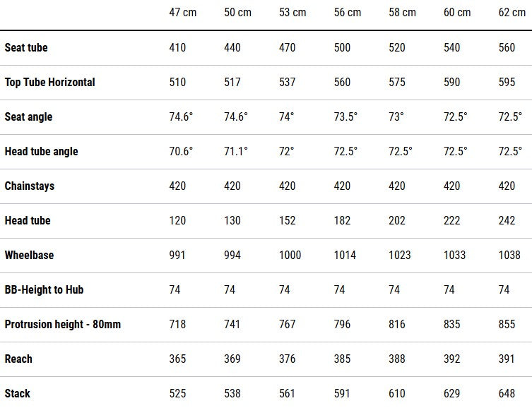The image size is (532, 408).
Task: Click the Seat angle row label
Action: tap(28, 116)
